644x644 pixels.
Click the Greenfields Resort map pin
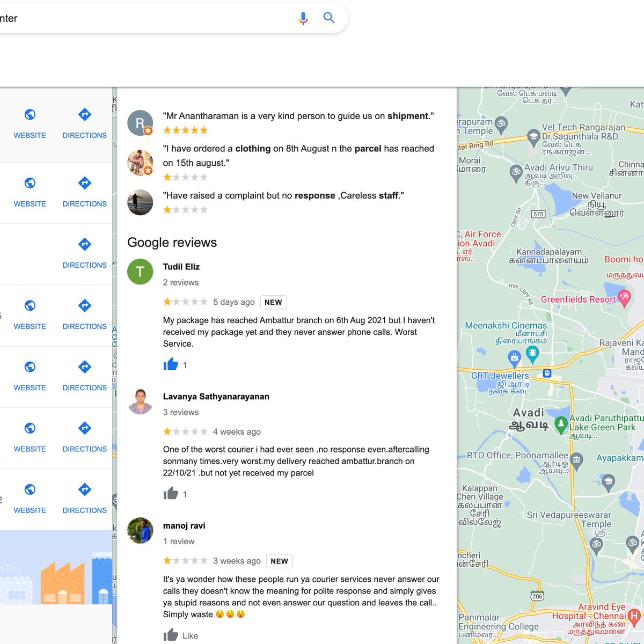click(x=624, y=298)
